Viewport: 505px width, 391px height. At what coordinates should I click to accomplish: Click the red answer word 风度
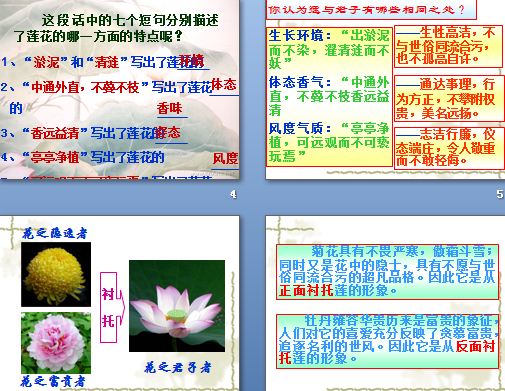tap(226, 158)
